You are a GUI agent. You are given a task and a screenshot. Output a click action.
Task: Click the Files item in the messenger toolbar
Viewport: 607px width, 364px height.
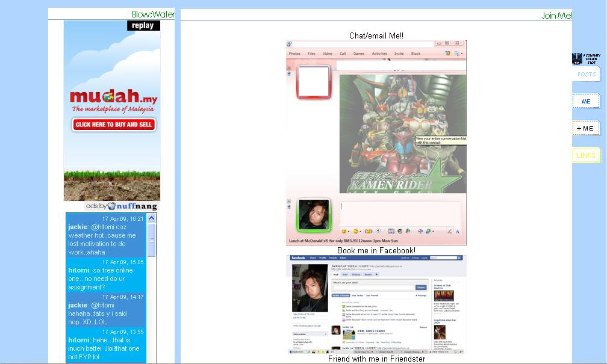(312, 54)
